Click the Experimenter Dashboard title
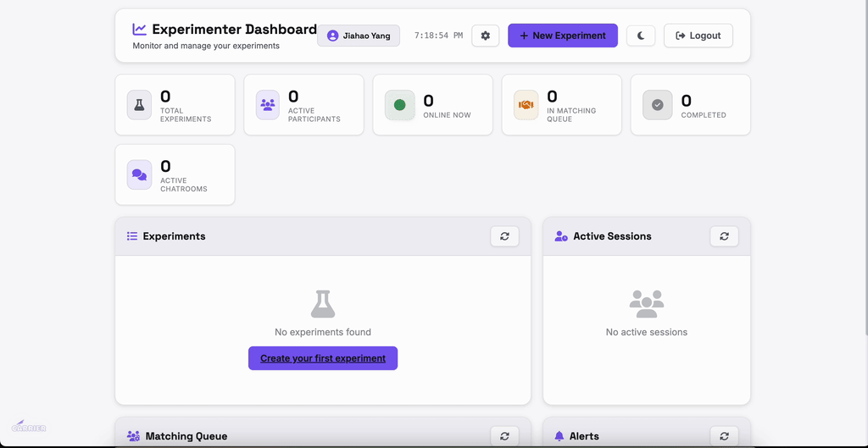Viewport: 868px width, 448px height. pos(234,30)
